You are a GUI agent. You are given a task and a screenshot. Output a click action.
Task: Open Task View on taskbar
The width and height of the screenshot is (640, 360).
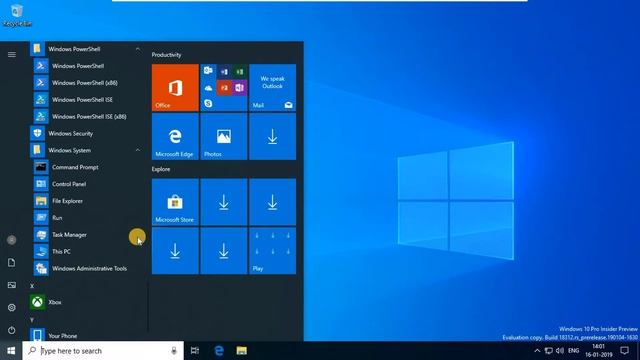tap(195, 351)
